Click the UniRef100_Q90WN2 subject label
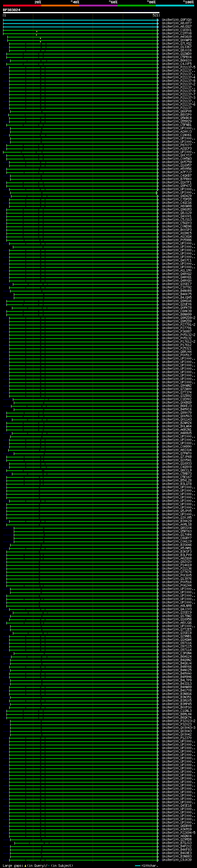This screenshot has height=868, width=197. click(x=176, y=386)
